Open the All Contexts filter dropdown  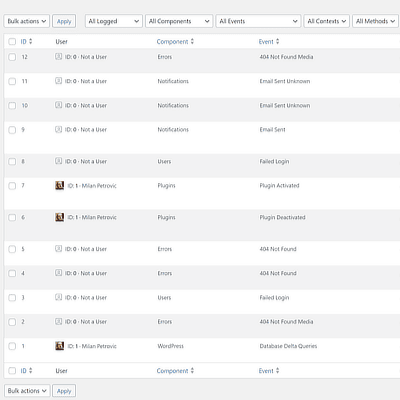(x=327, y=21)
